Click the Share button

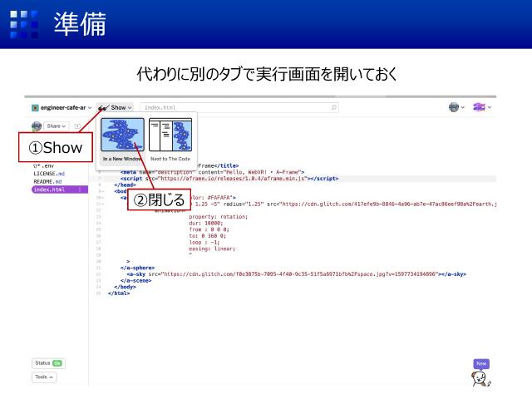click(x=57, y=126)
